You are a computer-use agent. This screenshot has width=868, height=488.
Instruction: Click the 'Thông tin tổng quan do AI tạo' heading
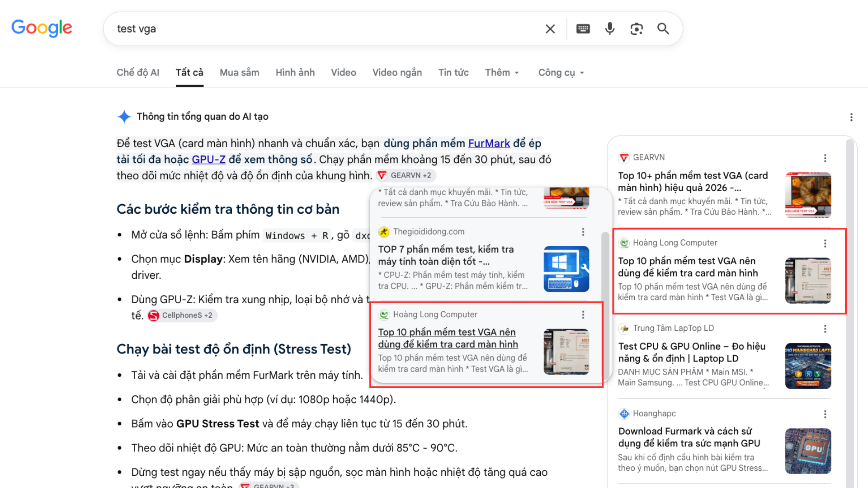click(x=203, y=117)
